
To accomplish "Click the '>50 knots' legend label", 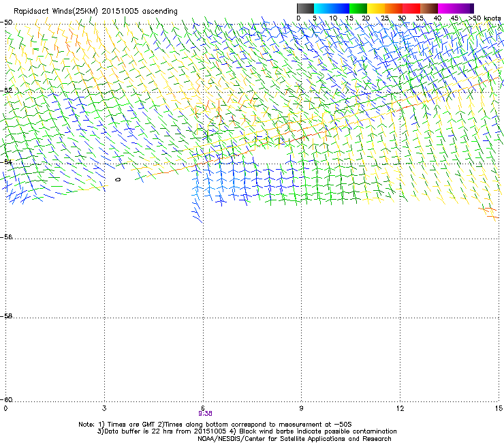I will tap(484, 18).
